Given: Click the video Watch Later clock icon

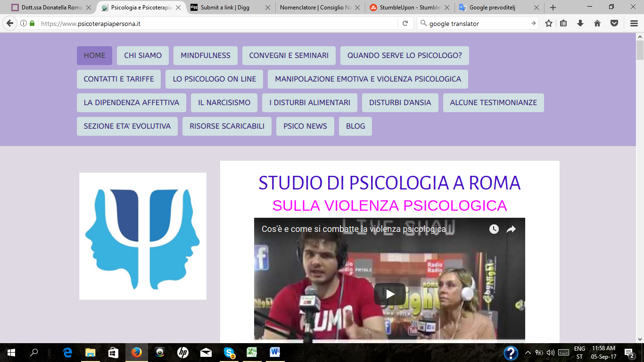Looking at the screenshot, I should coord(494,230).
